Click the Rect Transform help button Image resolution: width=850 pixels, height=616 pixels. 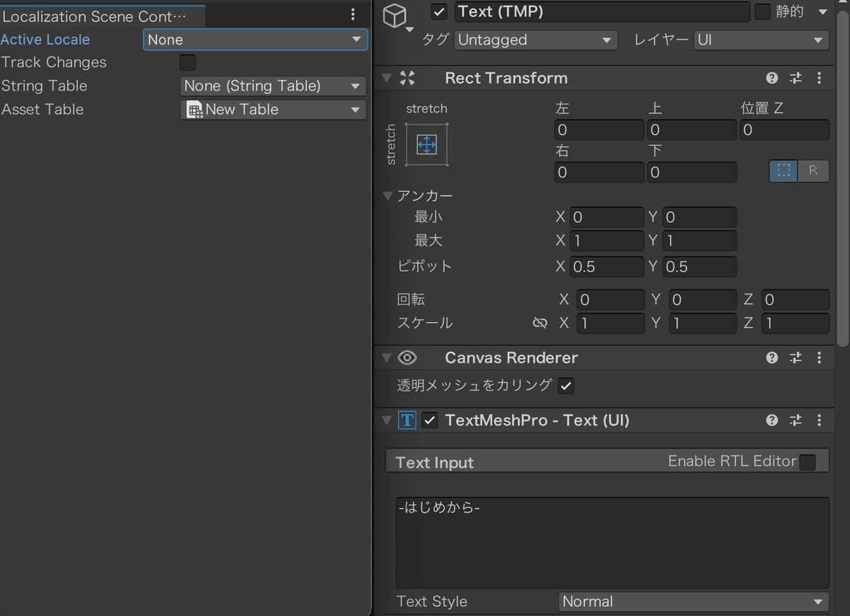tap(771, 78)
